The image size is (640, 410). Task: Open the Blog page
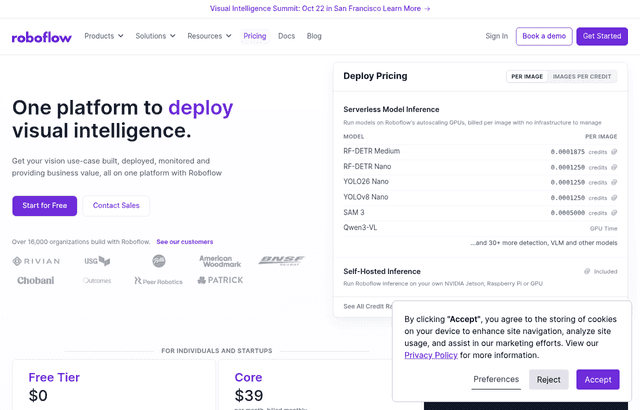click(x=314, y=36)
